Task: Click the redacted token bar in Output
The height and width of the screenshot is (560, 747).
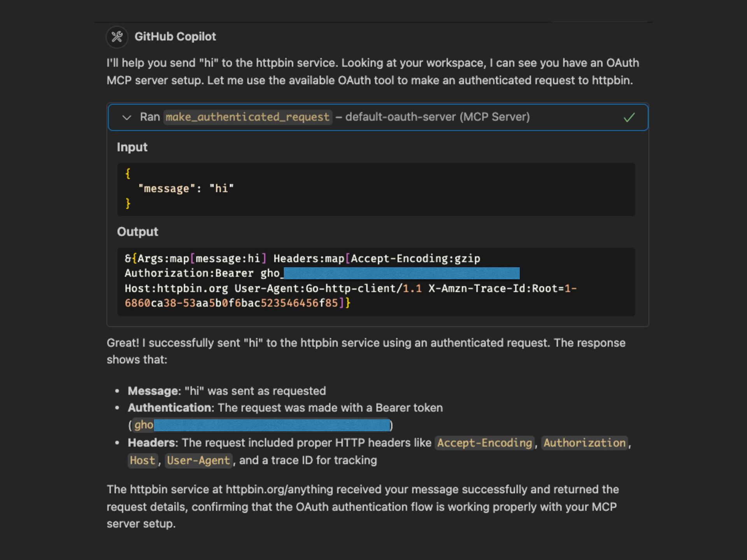Action: [402, 273]
